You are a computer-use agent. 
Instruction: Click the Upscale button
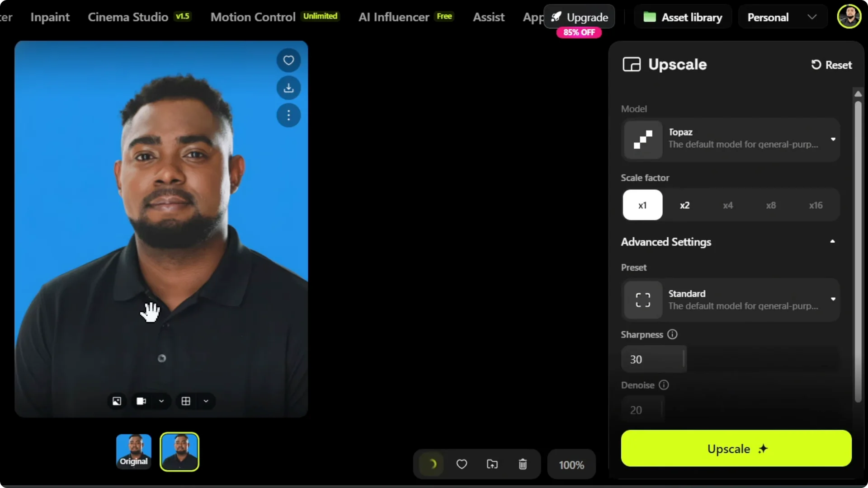pyautogui.click(x=736, y=449)
